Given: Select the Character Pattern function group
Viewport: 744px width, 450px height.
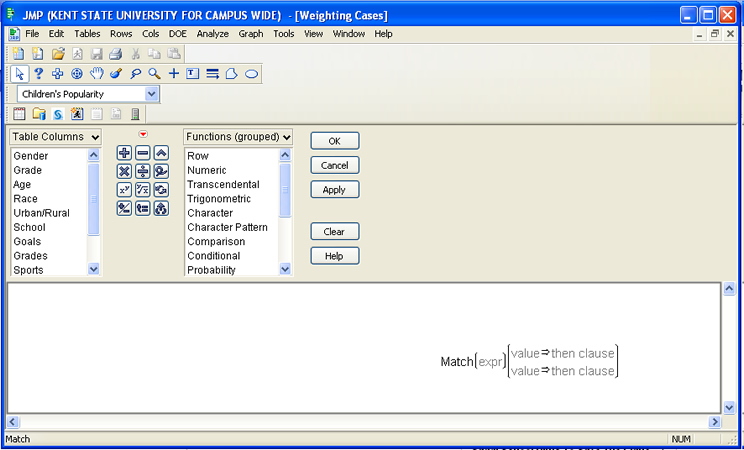Looking at the screenshot, I should (x=227, y=227).
